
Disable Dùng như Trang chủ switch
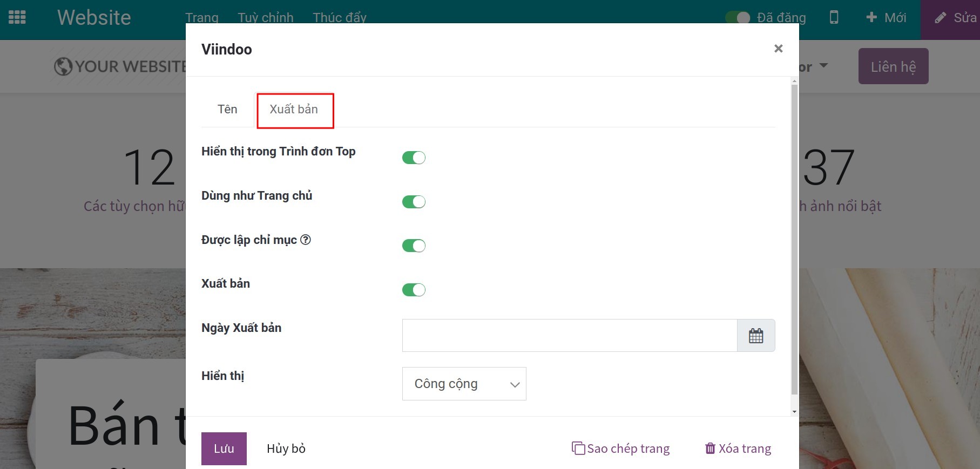[x=414, y=202]
